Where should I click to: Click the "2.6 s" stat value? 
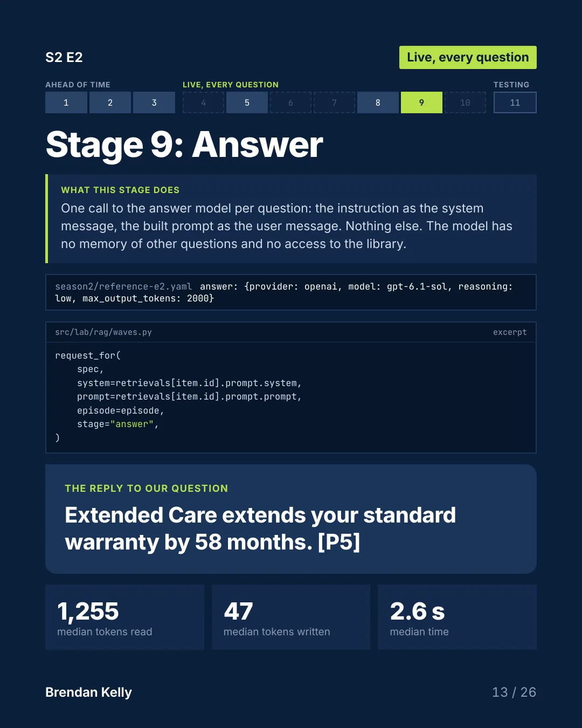pyautogui.click(x=417, y=611)
